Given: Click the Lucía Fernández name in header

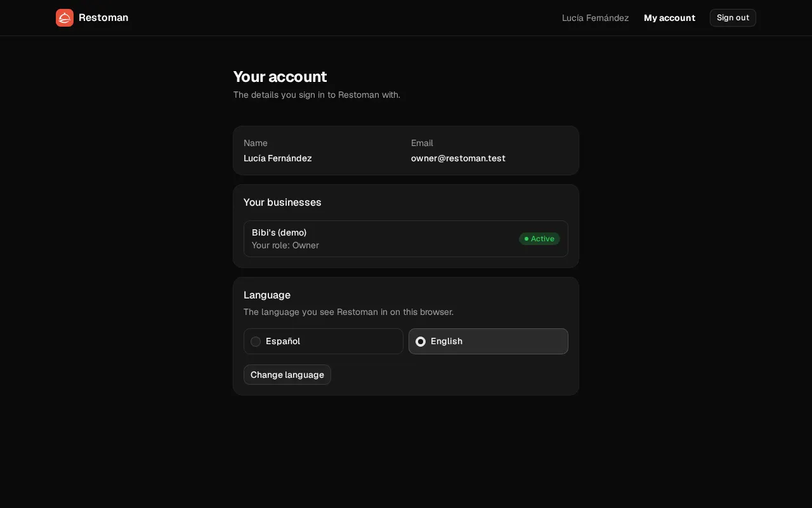Looking at the screenshot, I should [595, 18].
